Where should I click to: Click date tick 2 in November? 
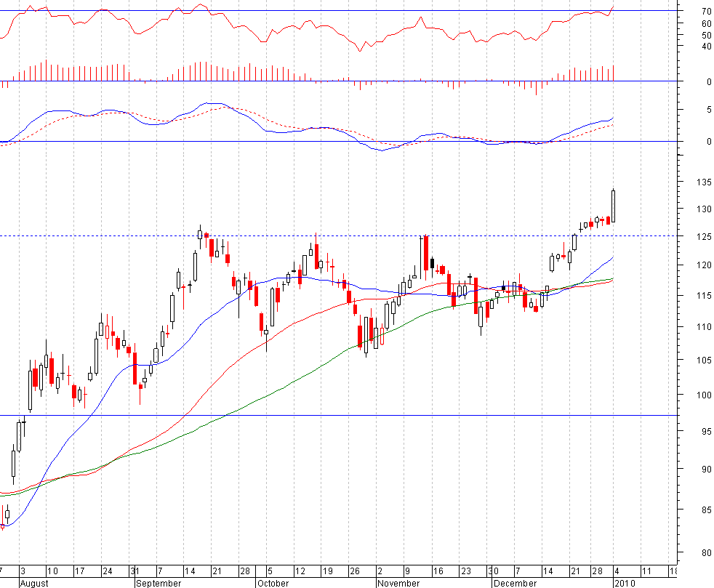[380, 571]
